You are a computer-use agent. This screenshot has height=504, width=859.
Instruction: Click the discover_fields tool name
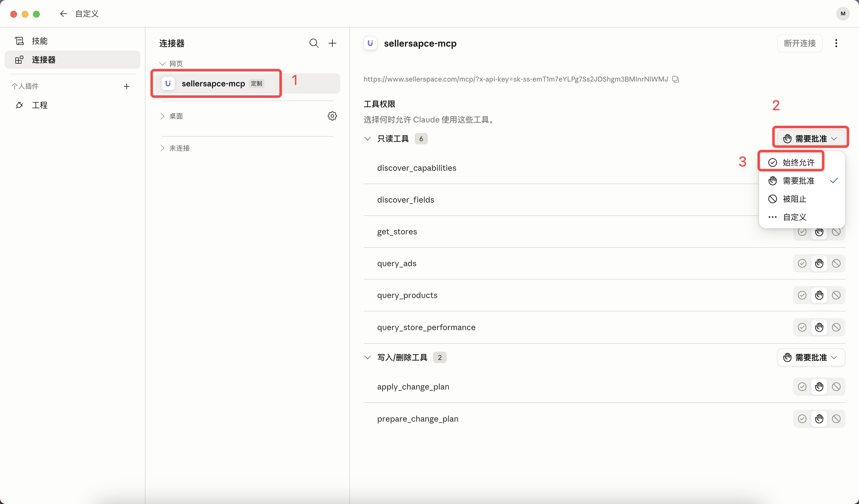coord(406,199)
